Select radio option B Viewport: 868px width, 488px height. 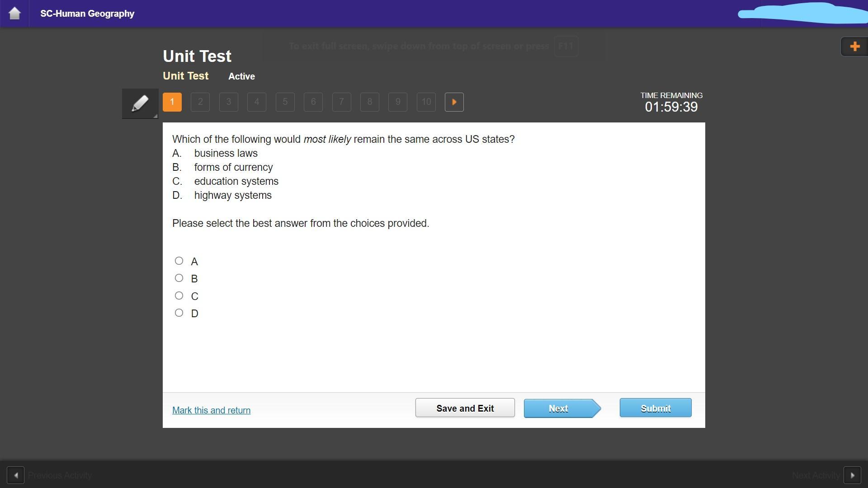coord(179,278)
